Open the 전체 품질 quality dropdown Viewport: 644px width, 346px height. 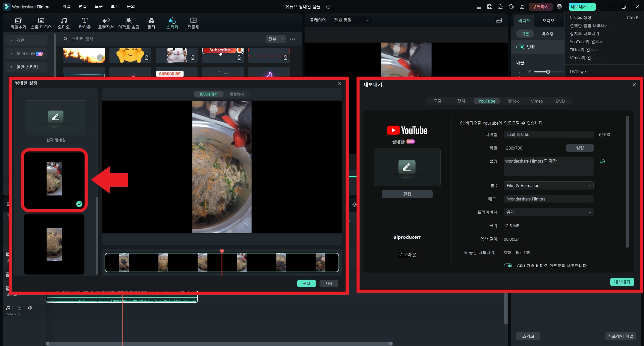tap(352, 20)
